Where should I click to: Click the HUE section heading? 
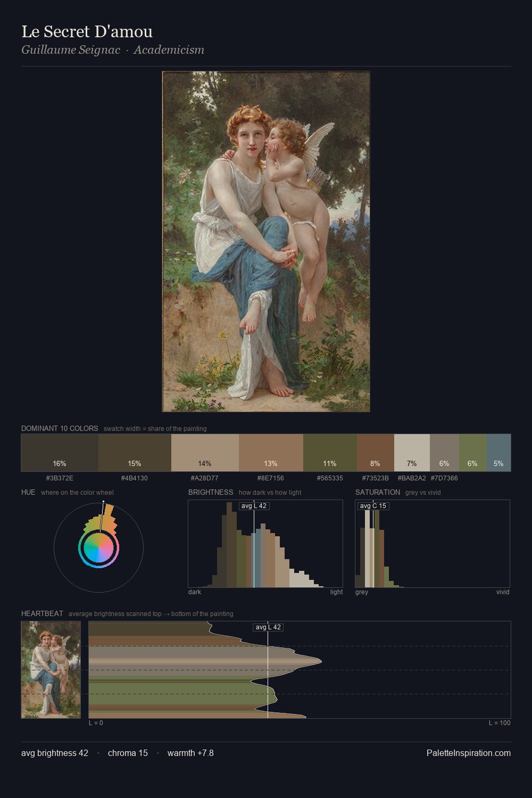tap(28, 492)
